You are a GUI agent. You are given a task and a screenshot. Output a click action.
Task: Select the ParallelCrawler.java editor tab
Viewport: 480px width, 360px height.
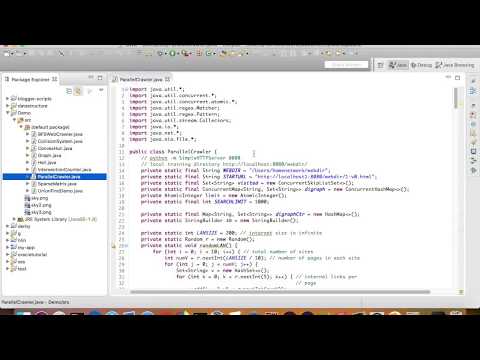coord(141,79)
